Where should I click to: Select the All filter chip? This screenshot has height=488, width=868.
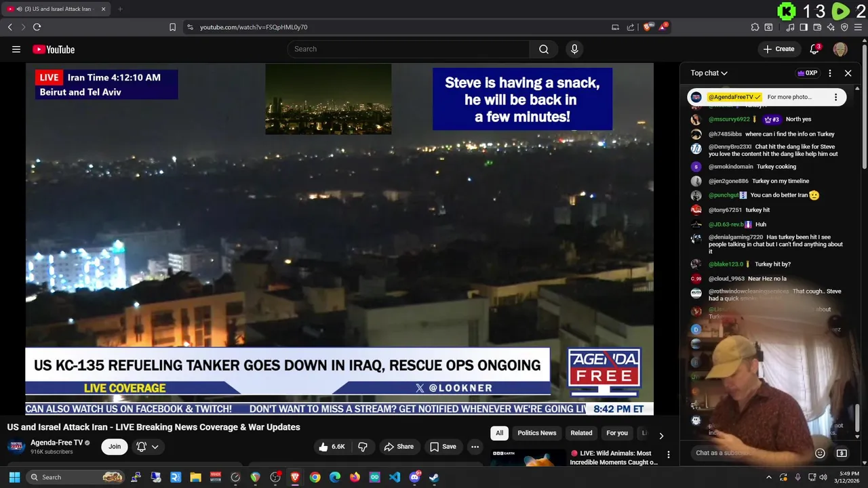(499, 433)
